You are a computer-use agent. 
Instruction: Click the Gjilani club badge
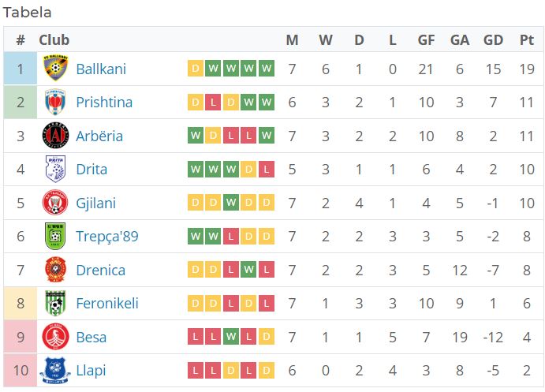[x=55, y=203]
